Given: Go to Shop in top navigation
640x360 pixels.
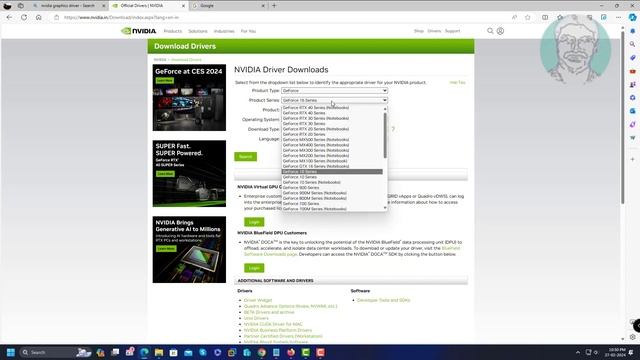Looking at the screenshot, I should pyautogui.click(x=419, y=31).
